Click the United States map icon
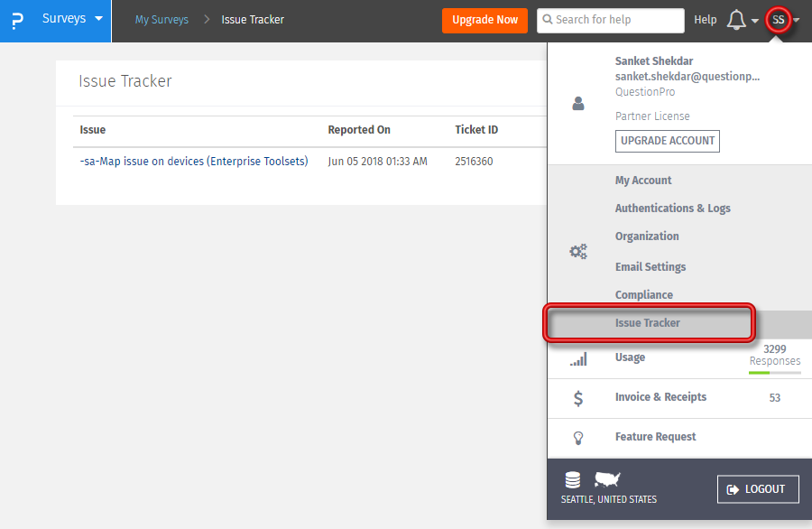812x529 pixels. 607,479
